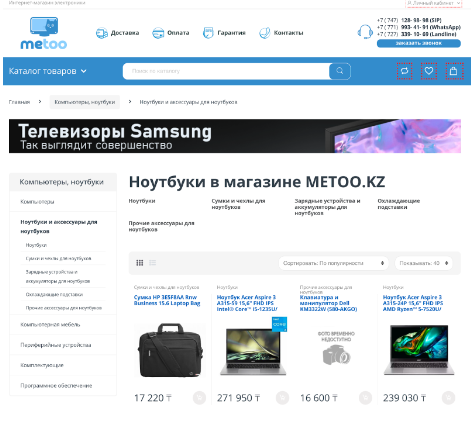Select sidebar Ноутбуки и аксессуары для ноутбуков

click(59, 226)
